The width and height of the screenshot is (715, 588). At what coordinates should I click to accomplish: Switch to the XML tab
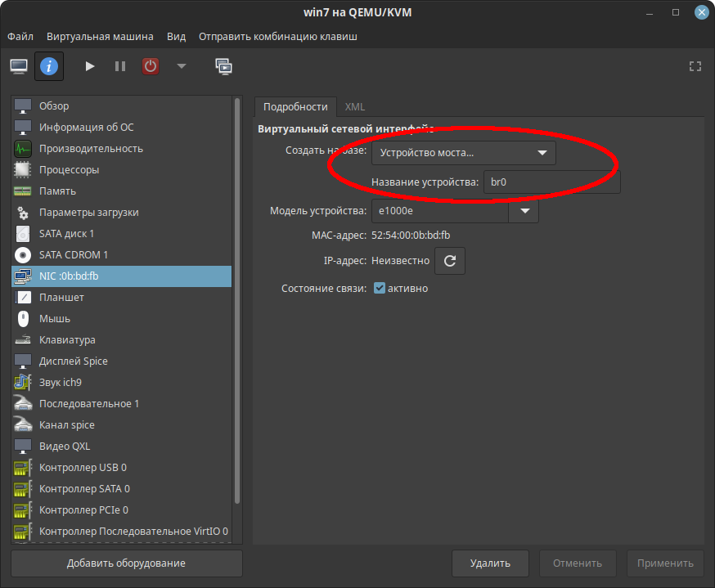[355, 106]
